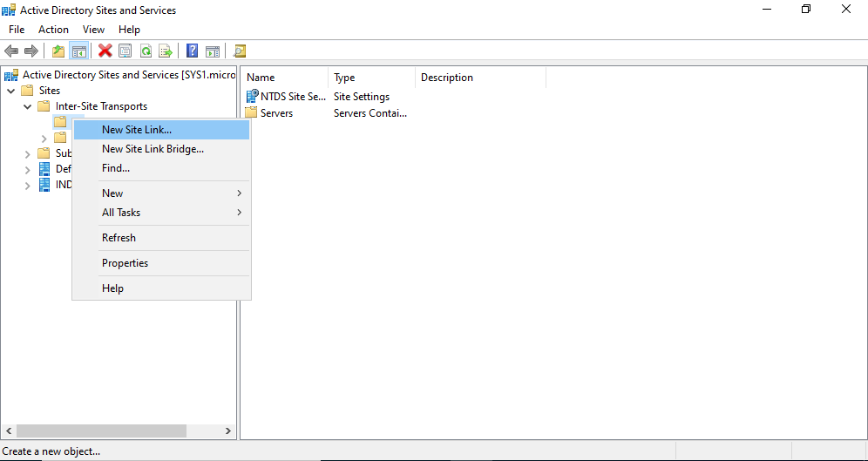The image size is (868, 461).
Task: Click the NTDS Site Settings item icon
Action: pos(253,96)
